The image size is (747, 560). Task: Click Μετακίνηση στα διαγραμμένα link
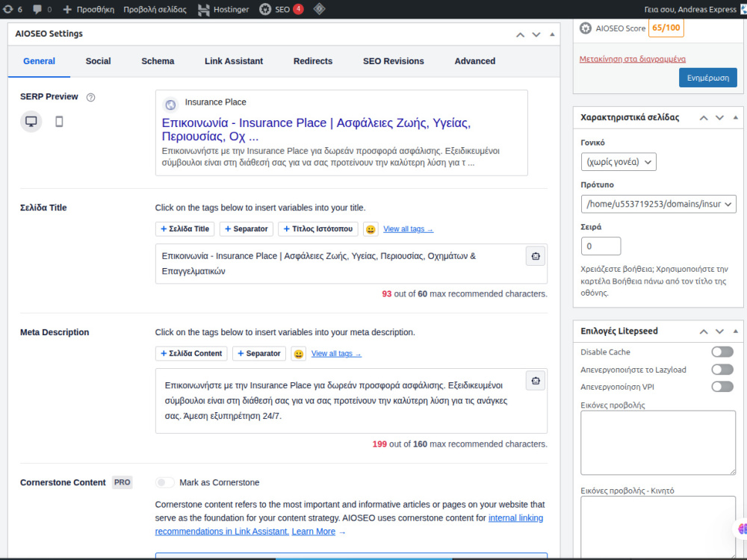pos(632,59)
